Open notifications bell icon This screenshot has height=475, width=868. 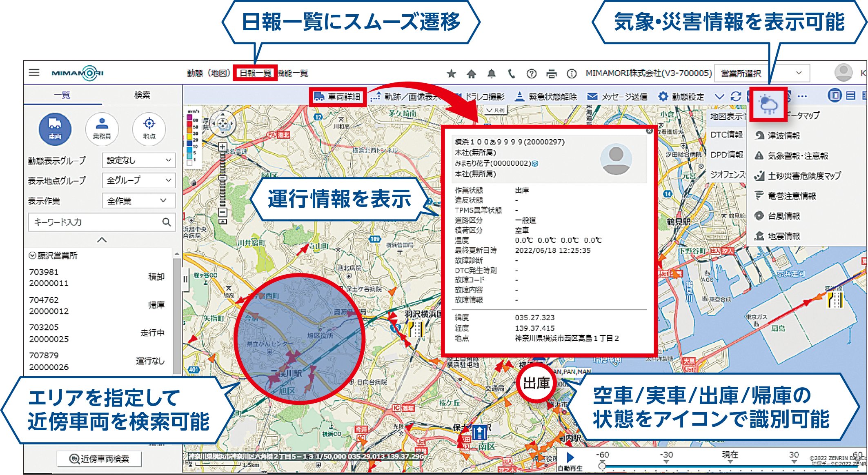492,73
